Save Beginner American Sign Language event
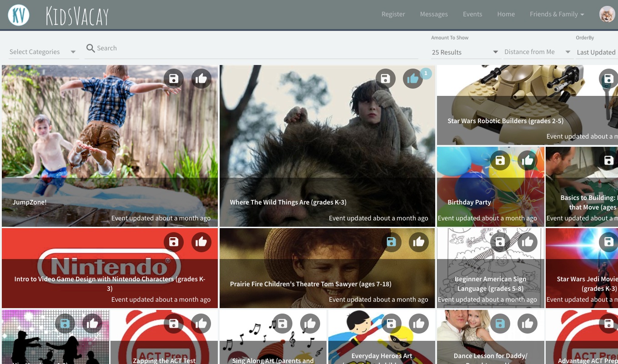Screen dimensions: 618x364 [x=500, y=242]
